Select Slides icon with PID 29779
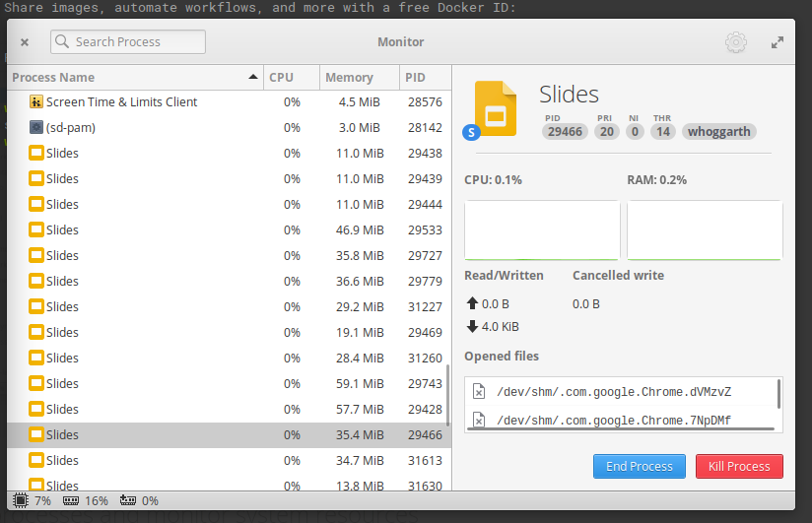 pyautogui.click(x=36, y=281)
